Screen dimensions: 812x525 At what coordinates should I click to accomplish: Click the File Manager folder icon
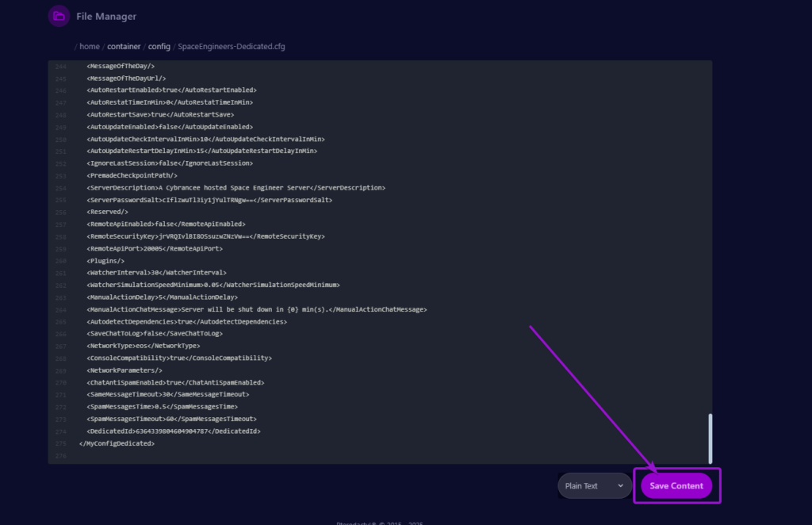pyautogui.click(x=59, y=16)
